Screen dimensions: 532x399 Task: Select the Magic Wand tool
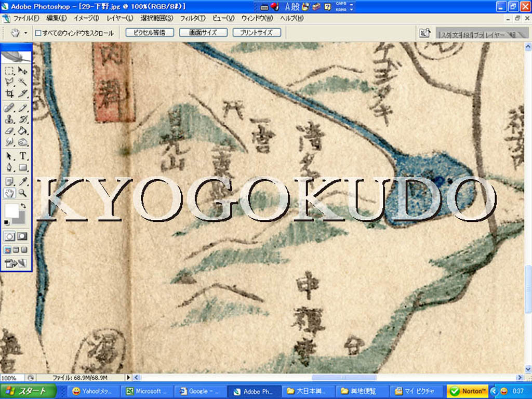pos(22,82)
